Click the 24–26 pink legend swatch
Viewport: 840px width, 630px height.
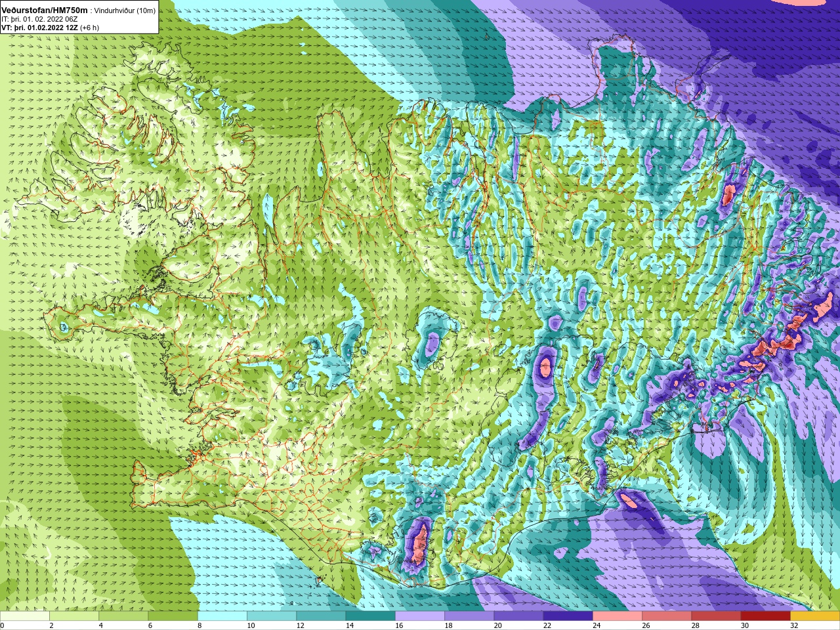click(x=618, y=616)
